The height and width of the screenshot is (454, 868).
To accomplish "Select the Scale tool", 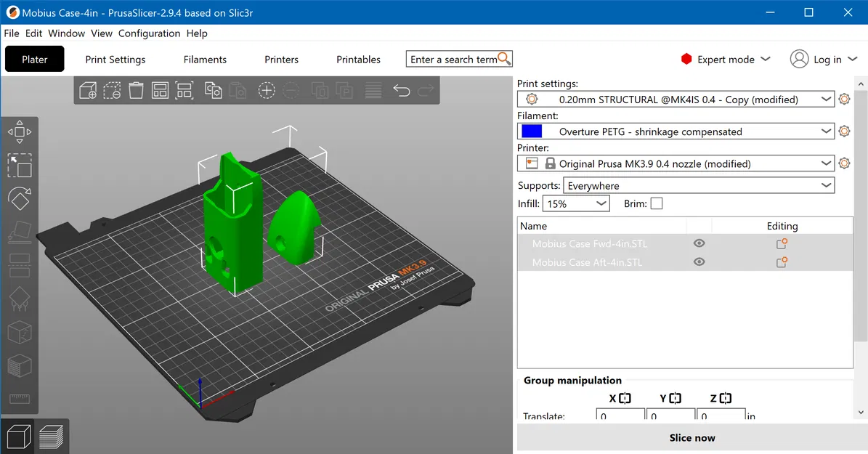I will (x=20, y=166).
